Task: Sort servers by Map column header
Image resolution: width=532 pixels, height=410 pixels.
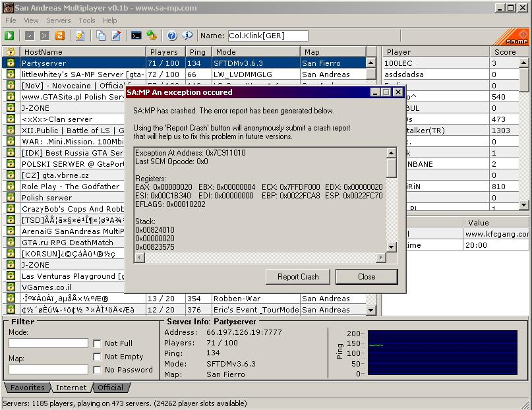Action: coord(333,52)
